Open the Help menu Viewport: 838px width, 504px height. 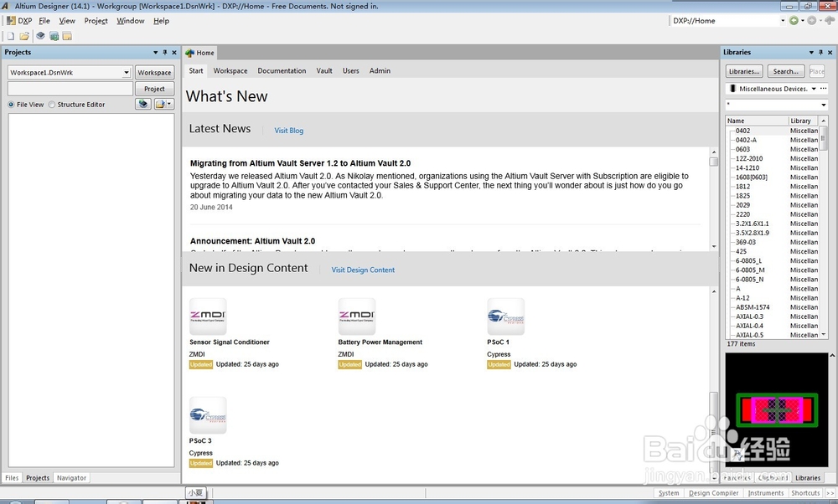(x=161, y=21)
